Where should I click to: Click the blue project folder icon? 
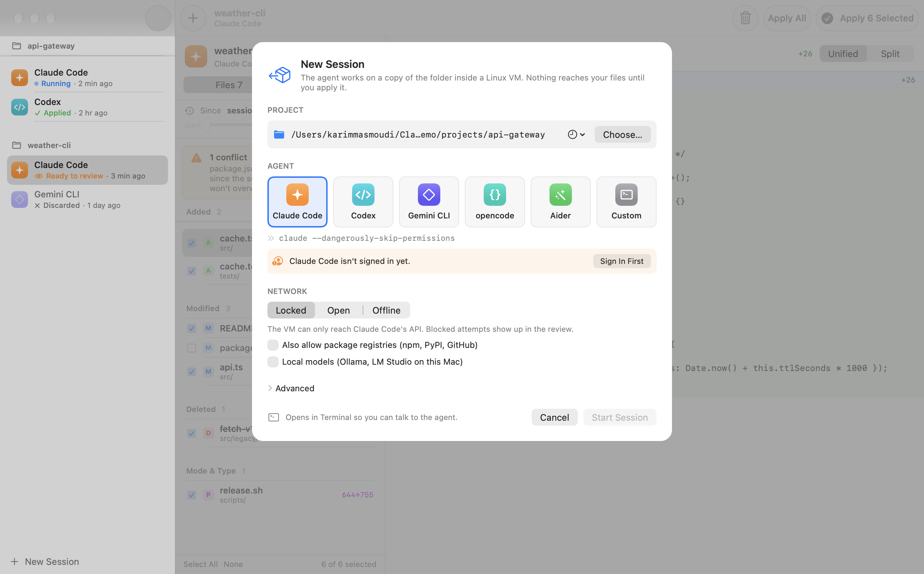[x=279, y=134]
